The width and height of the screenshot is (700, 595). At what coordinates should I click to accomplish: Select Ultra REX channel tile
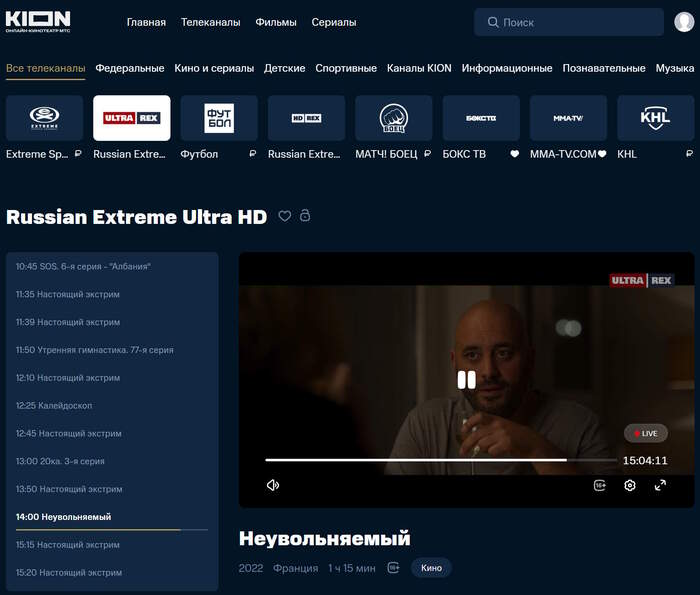coord(132,118)
